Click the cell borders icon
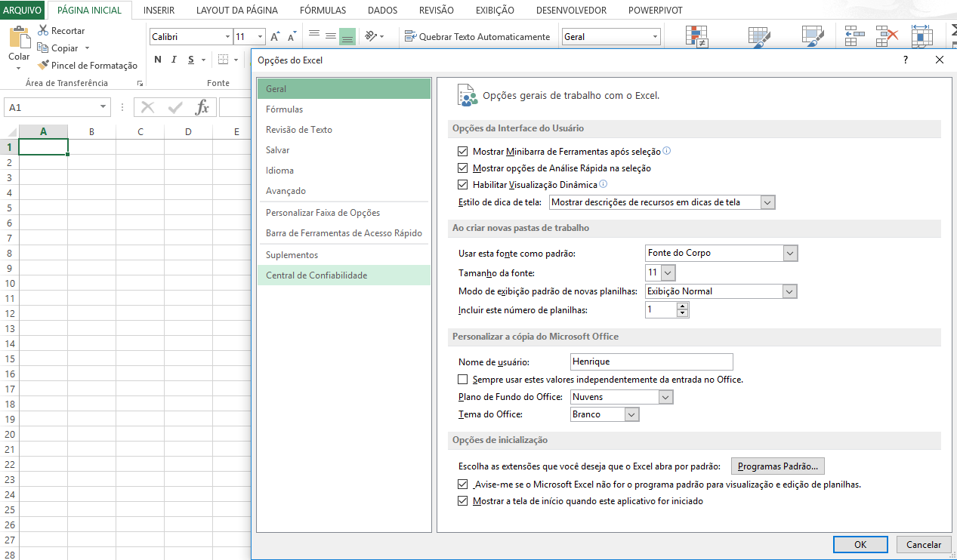 [x=224, y=60]
